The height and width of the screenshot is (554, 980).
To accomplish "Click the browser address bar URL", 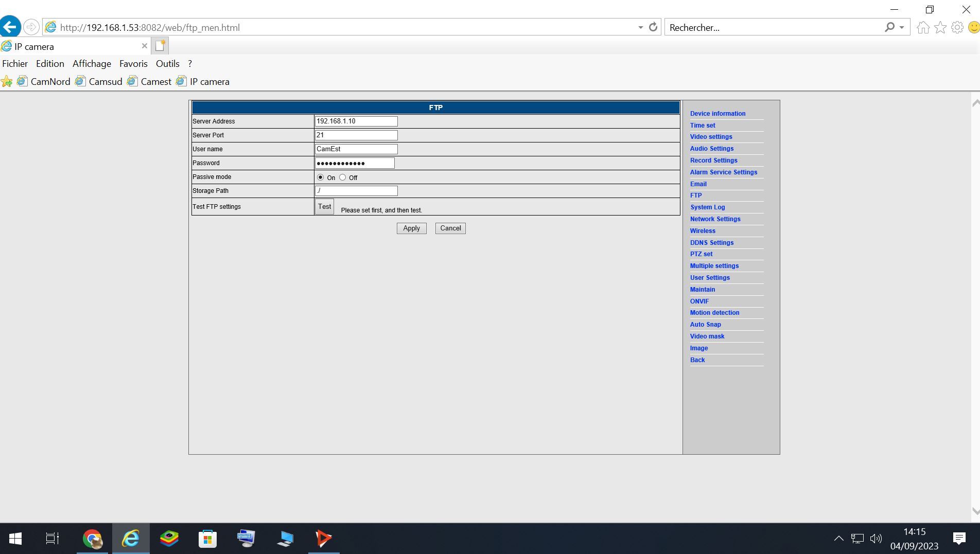I will pyautogui.click(x=150, y=28).
